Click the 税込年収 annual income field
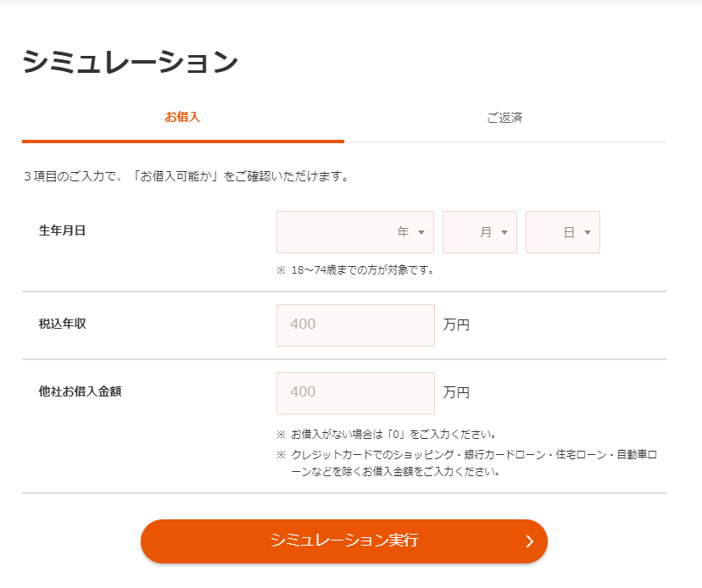This screenshot has height=588, width=702. (x=354, y=325)
